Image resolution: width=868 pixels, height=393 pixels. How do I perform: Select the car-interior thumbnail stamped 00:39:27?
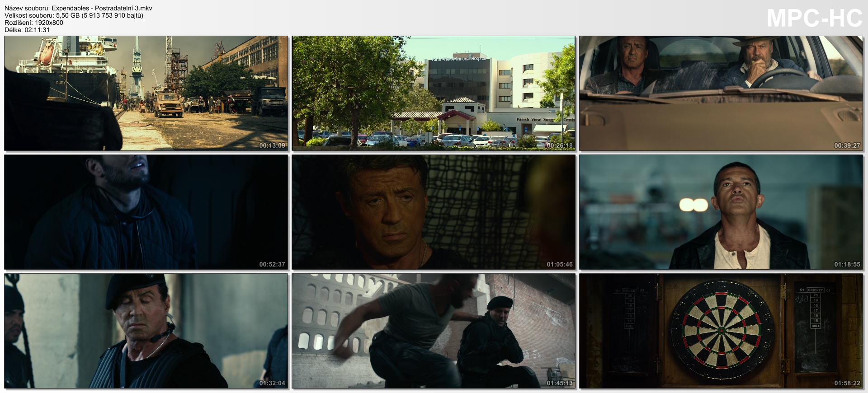click(x=721, y=93)
